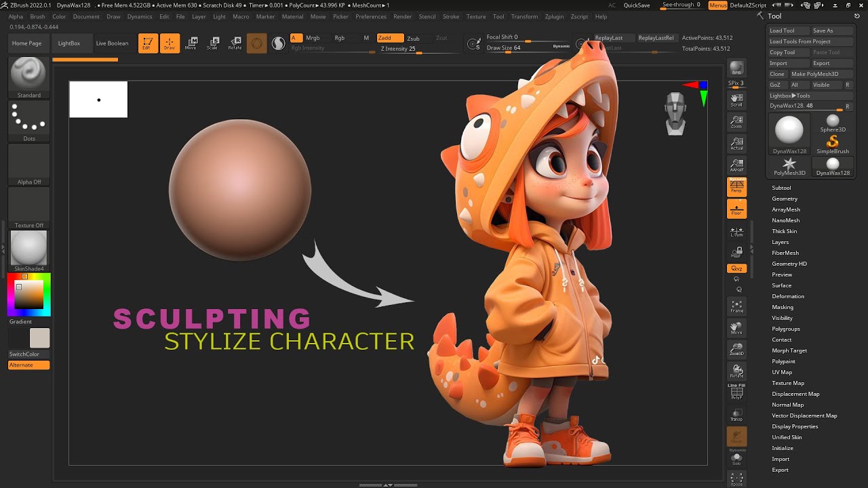Open the Standard brush thumbnail
This screenshot has height=488, width=868.
[x=28, y=78]
